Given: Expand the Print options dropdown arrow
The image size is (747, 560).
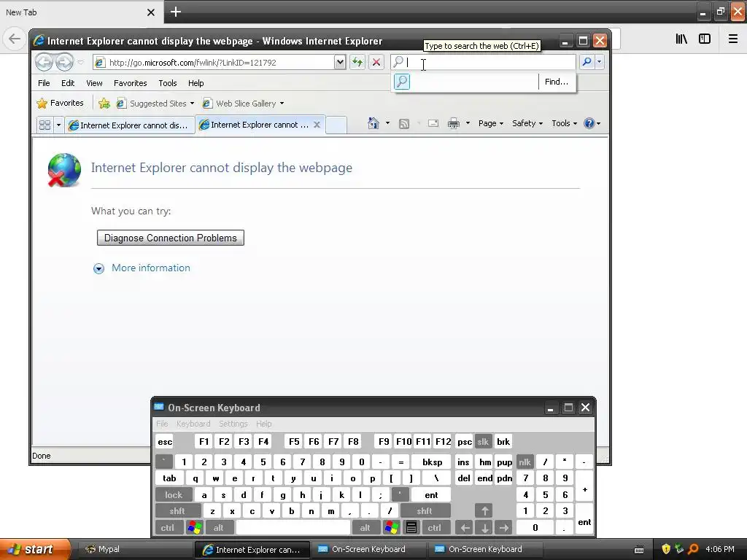Looking at the screenshot, I should [x=468, y=123].
